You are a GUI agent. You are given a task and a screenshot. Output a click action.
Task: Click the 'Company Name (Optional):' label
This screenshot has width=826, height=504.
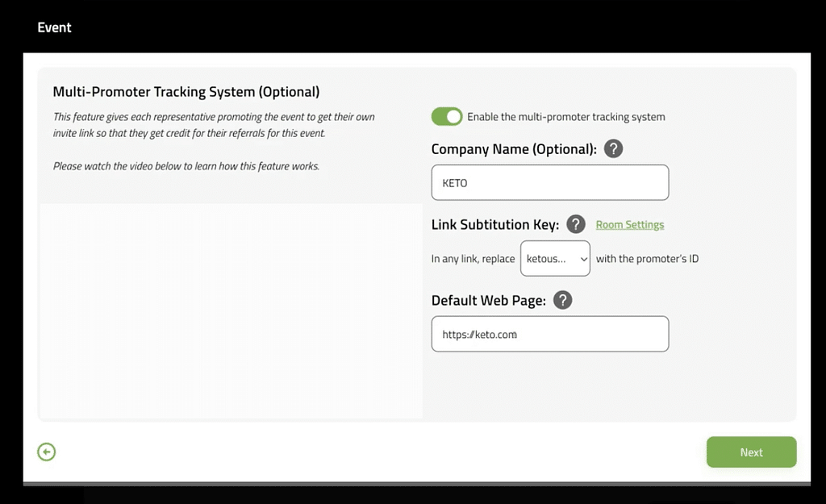pyautogui.click(x=514, y=149)
